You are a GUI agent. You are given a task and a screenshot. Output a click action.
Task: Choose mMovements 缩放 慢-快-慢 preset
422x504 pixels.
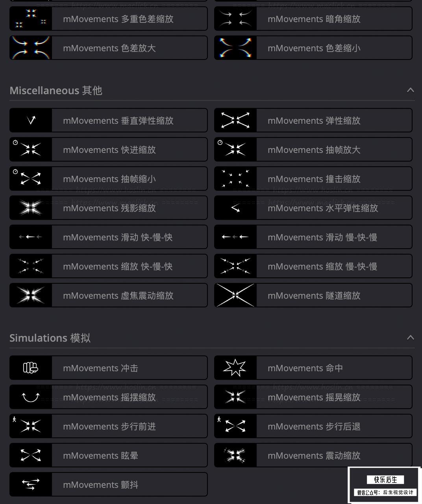click(313, 266)
